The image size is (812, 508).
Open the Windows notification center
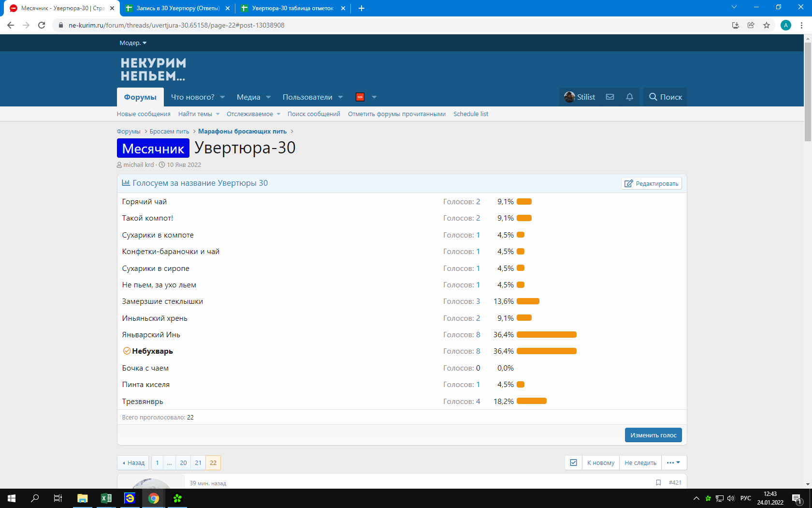[x=797, y=498]
